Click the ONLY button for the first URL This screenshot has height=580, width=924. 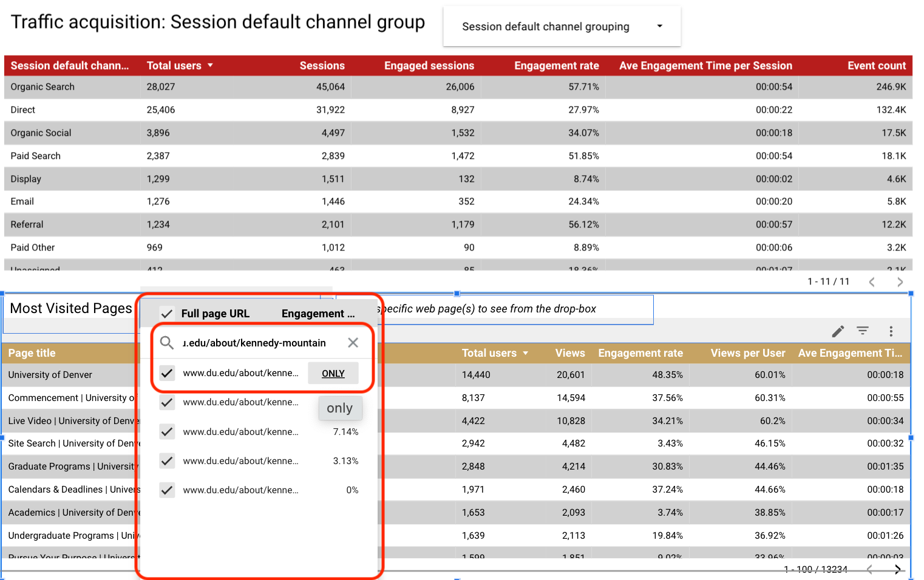point(333,373)
